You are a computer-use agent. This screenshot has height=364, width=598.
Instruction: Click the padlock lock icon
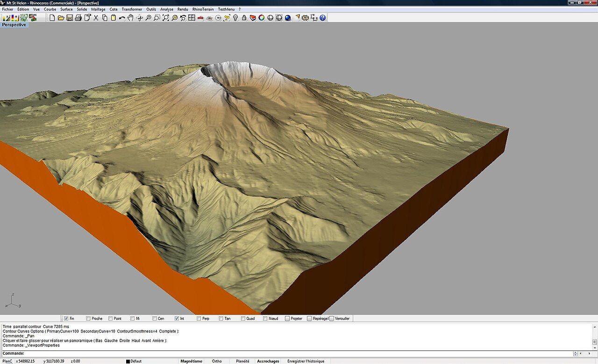click(244, 18)
